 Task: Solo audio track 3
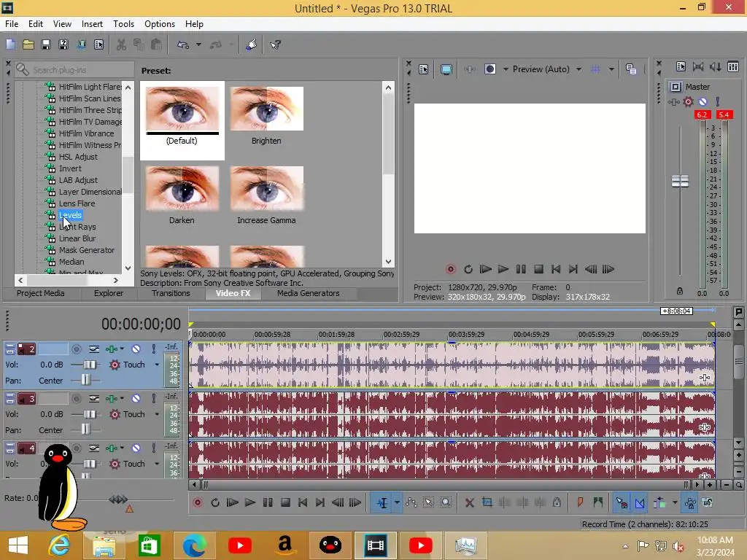pos(153,399)
